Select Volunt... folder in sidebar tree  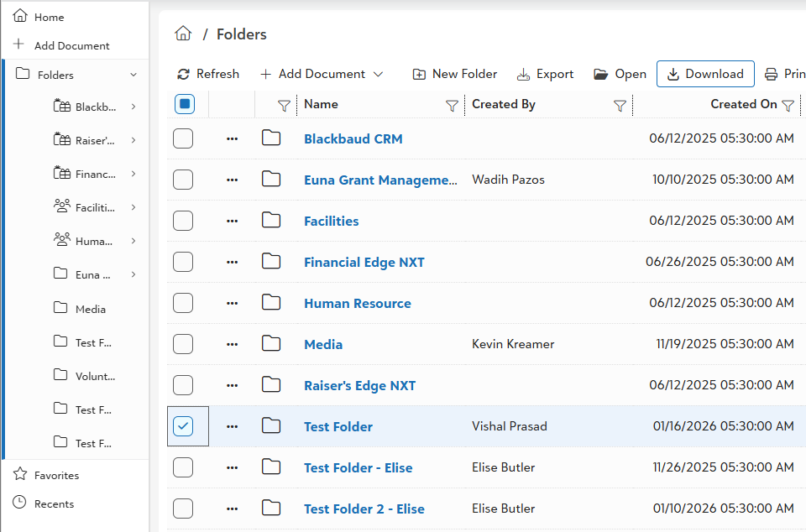[95, 377]
